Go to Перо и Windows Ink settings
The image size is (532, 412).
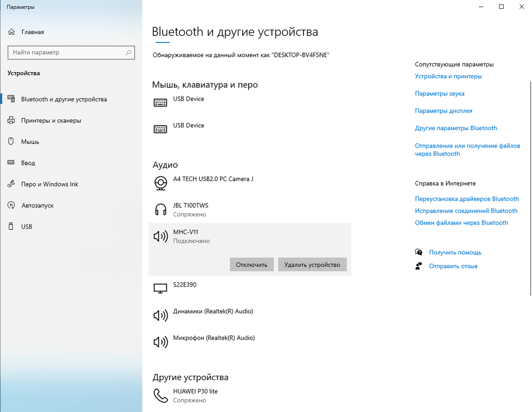[x=50, y=184]
